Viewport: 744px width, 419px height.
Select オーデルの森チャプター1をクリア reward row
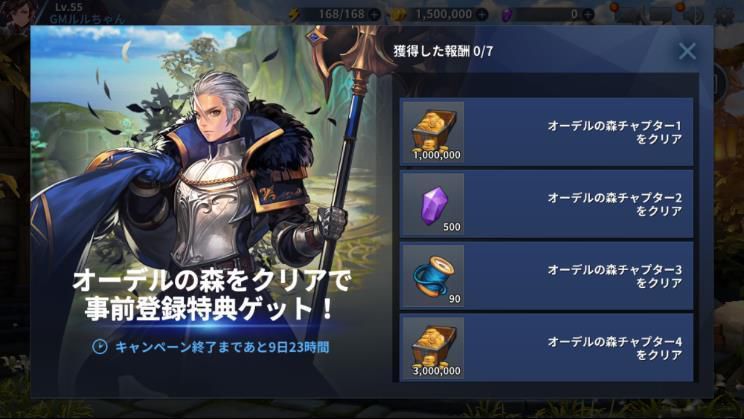point(547,132)
